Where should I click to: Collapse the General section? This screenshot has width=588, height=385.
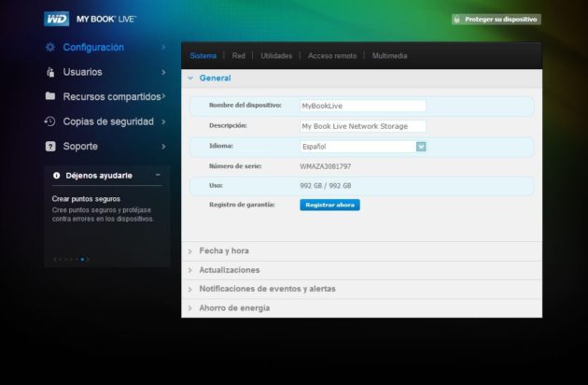coord(190,78)
